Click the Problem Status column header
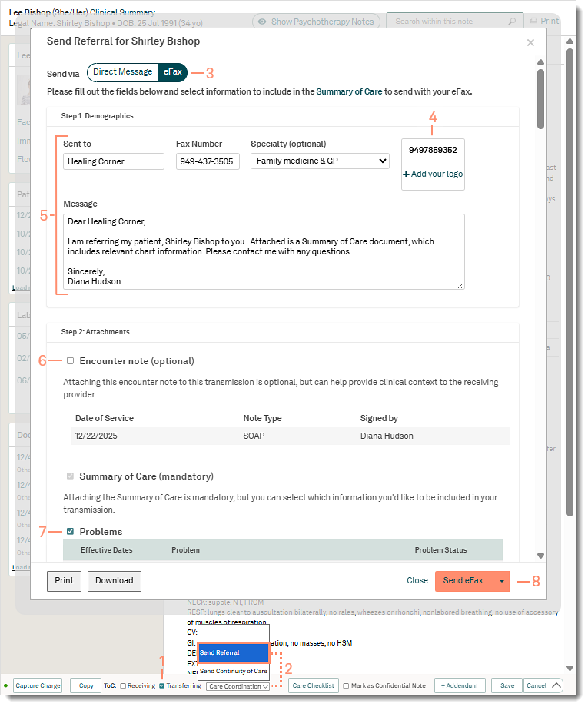The height and width of the screenshot is (707, 588). click(440, 550)
